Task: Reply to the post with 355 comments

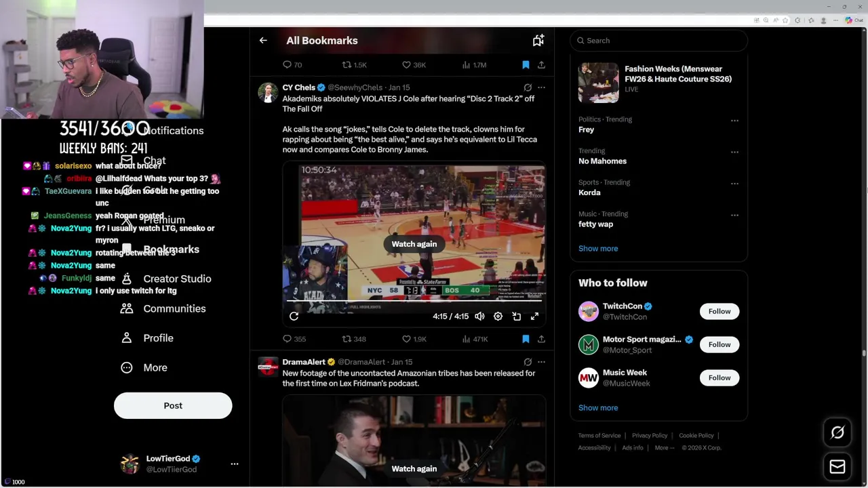Action: point(294,339)
